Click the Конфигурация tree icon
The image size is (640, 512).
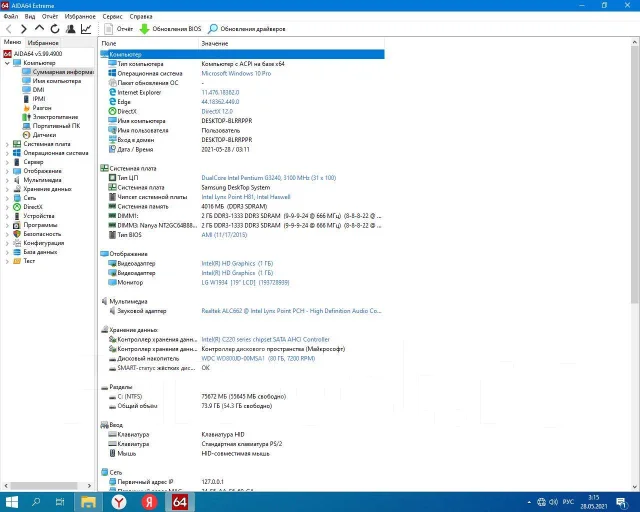point(17,243)
